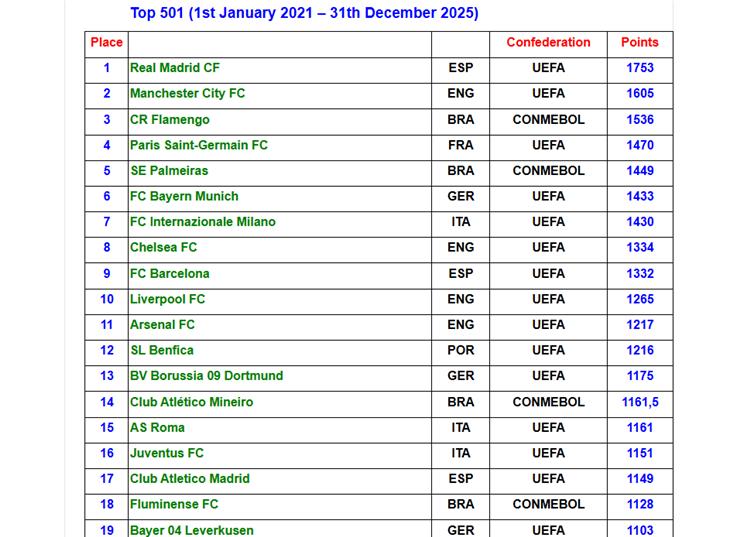Click the Arsenal FC club name
The image size is (750, 537).
[x=162, y=325]
